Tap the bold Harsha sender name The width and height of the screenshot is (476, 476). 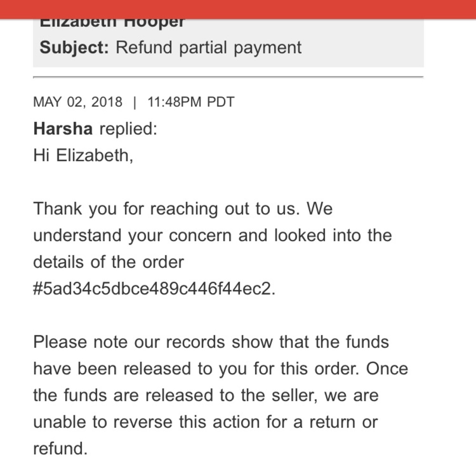click(x=63, y=129)
